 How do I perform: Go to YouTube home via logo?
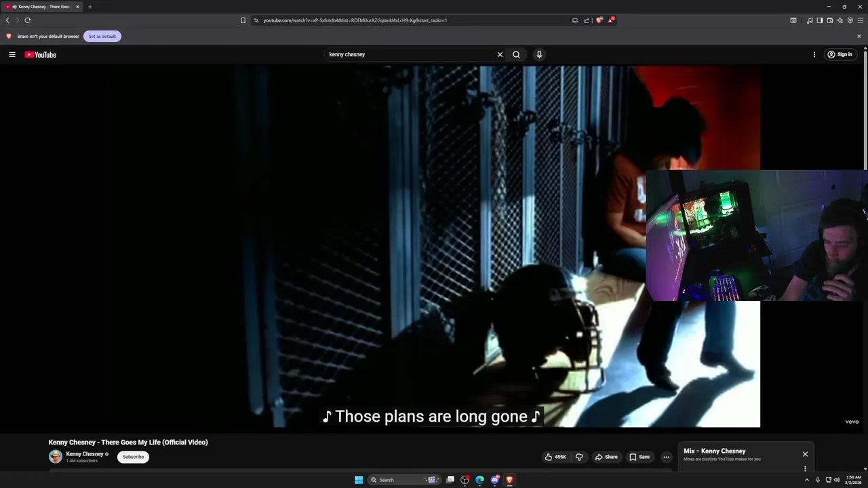pyautogui.click(x=41, y=54)
